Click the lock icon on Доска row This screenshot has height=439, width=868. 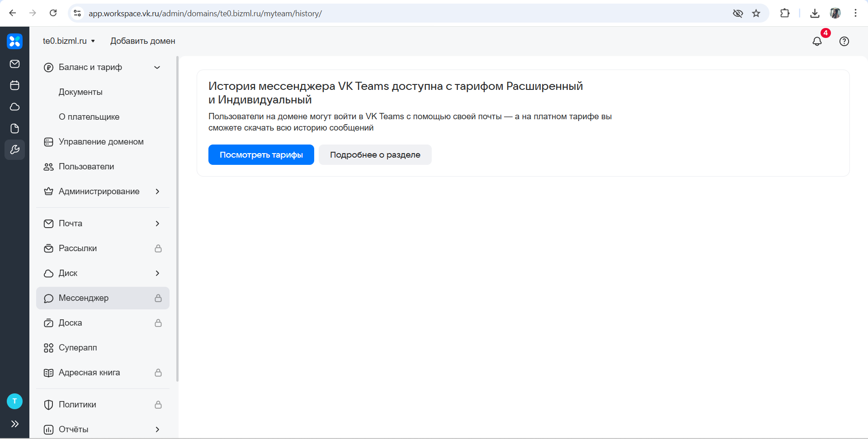pyautogui.click(x=158, y=323)
